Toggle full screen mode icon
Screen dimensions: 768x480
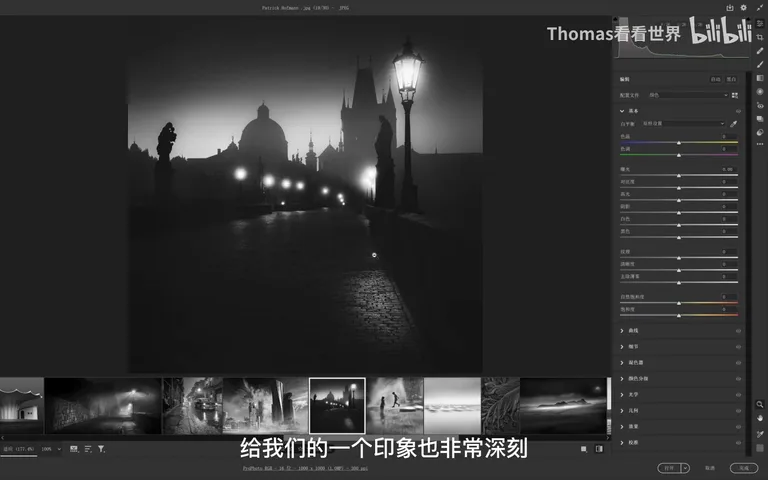click(x=760, y=7)
